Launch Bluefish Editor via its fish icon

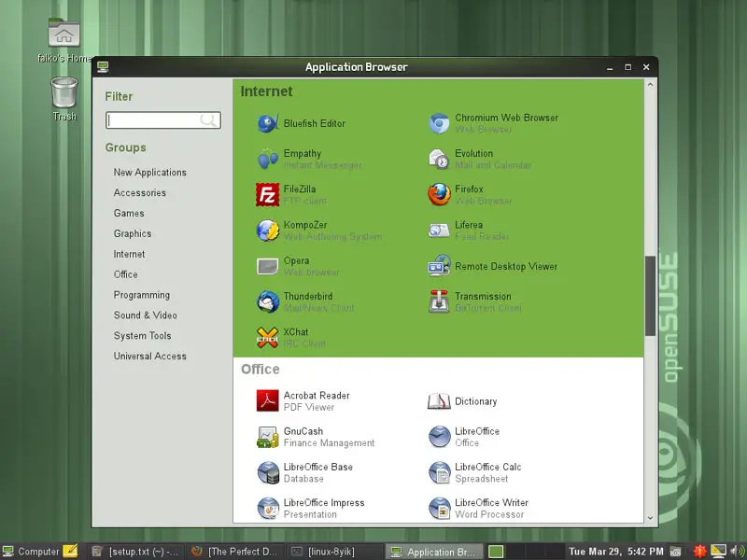[268, 123]
